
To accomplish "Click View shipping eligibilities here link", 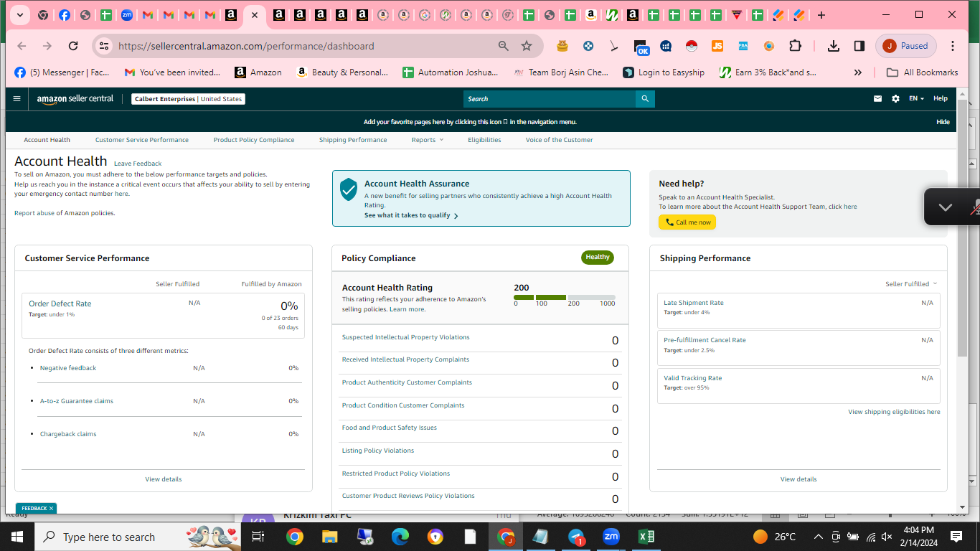I will 894,412.
